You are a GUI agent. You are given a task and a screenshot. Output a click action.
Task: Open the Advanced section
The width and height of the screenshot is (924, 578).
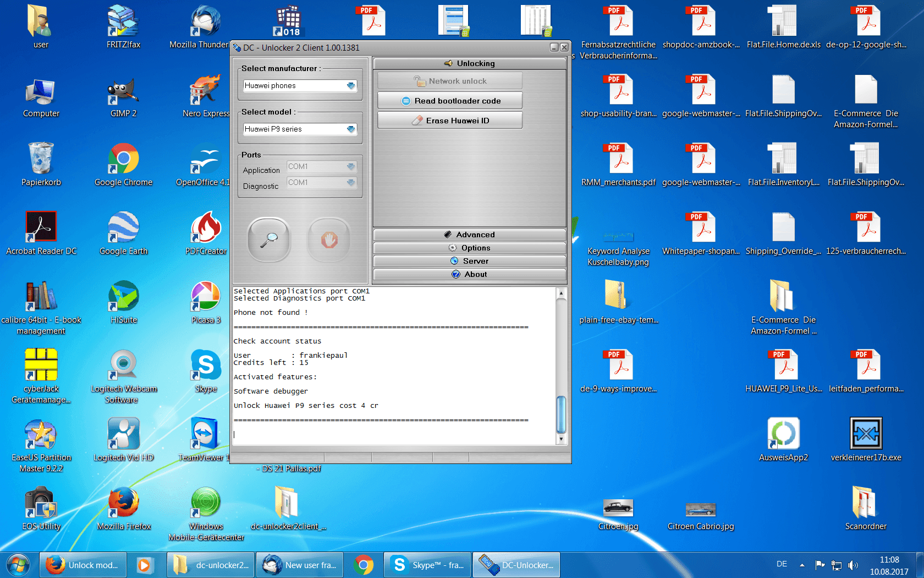tap(470, 235)
